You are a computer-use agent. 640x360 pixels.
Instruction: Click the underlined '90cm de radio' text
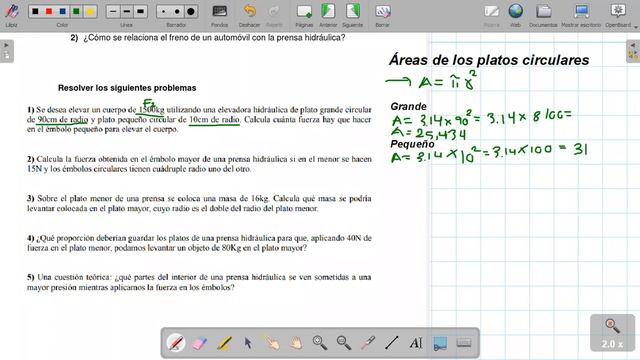[x=62, y=120]
